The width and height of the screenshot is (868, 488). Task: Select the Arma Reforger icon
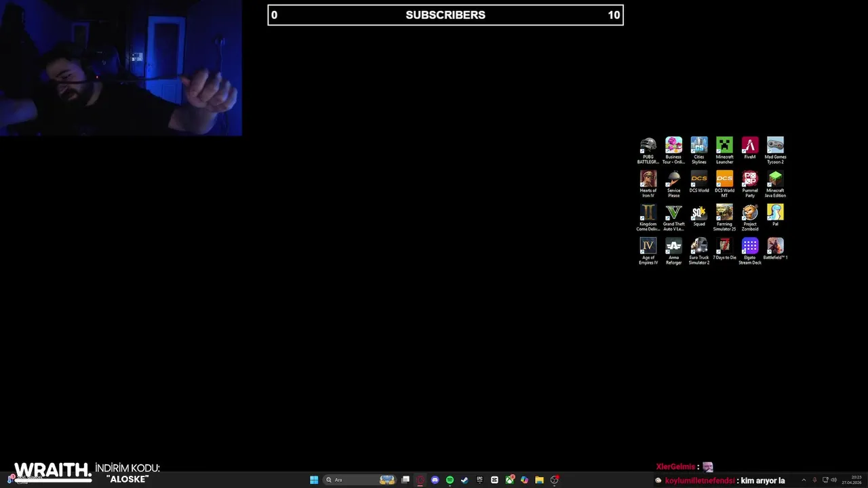(673, 251)
